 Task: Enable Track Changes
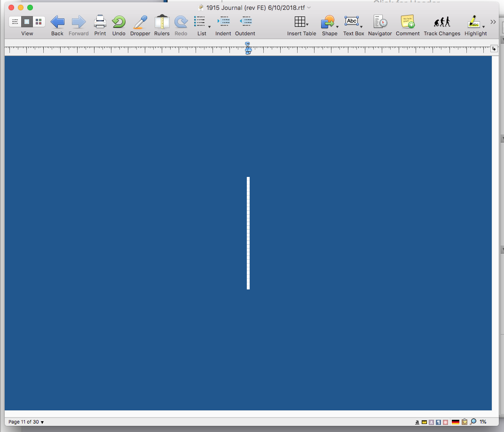[441, 22]
